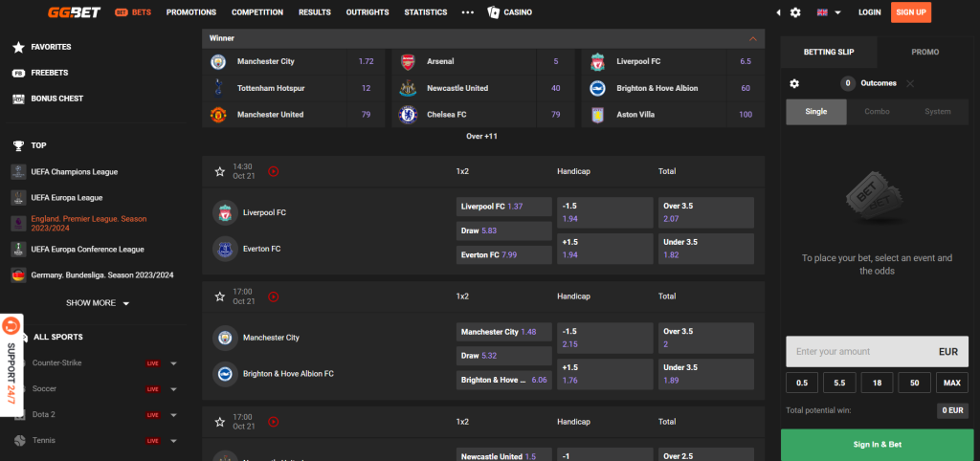Clear outcomes with the X icon
The height and width of the screenshot is (461, 980).
click(x=910, y=84)
